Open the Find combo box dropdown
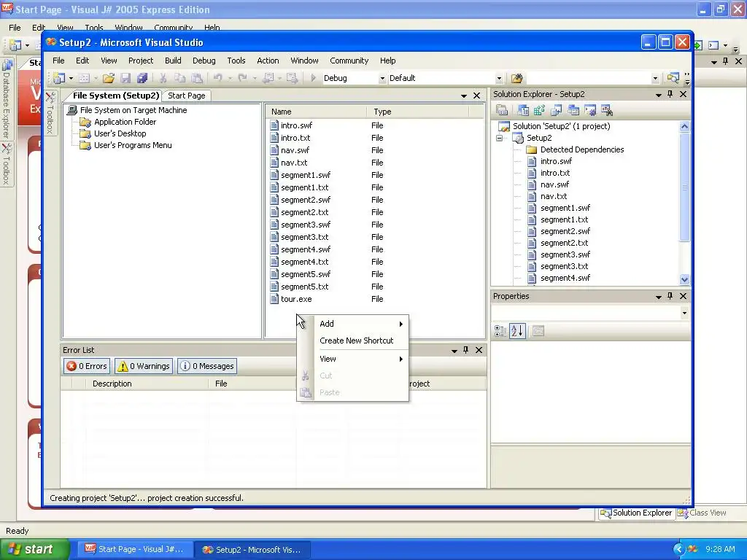Viewport: 747px width, 560px height. 655,79
